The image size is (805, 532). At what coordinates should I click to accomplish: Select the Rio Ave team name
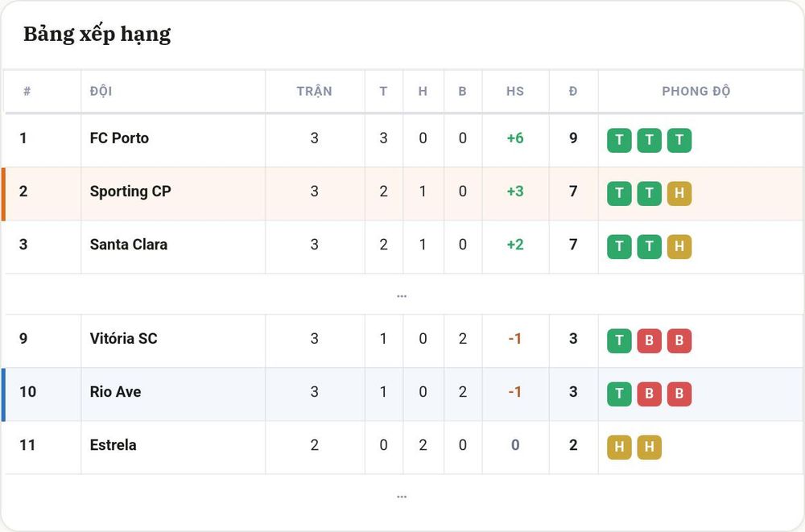(x=115, y=392)
